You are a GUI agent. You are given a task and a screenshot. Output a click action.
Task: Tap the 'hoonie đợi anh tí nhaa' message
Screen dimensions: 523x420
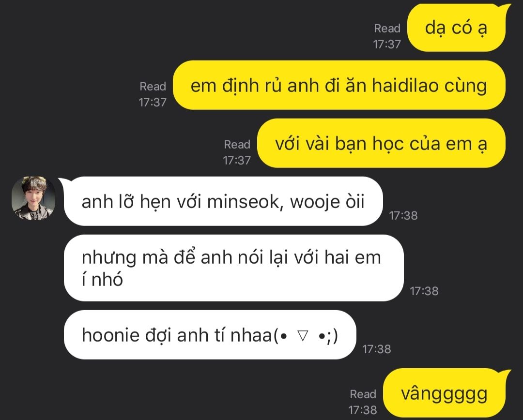pos(210,335)
